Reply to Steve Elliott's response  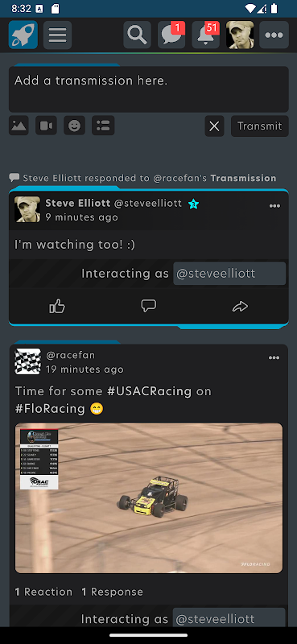point(149,306)
